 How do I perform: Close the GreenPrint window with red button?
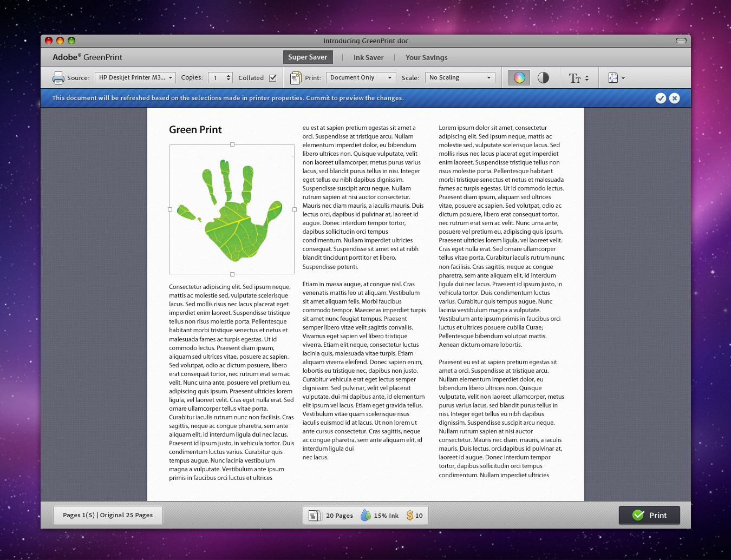coord(49,41)
